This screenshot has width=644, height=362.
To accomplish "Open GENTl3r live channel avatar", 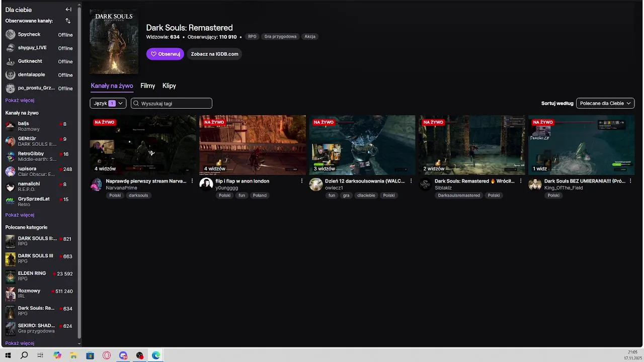I will [10, 141].
